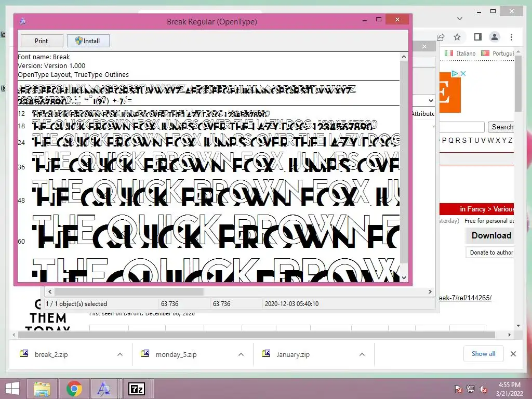This screenshot has height=399, width=532.
Task: Open the Various category link
Action: (503, 209)
